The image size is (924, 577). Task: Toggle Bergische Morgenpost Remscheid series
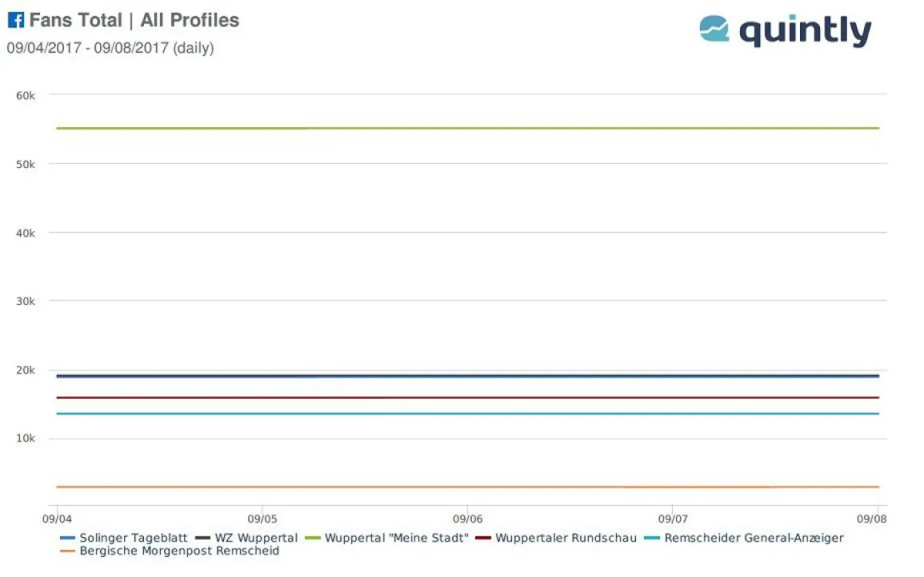click(179, 551)
